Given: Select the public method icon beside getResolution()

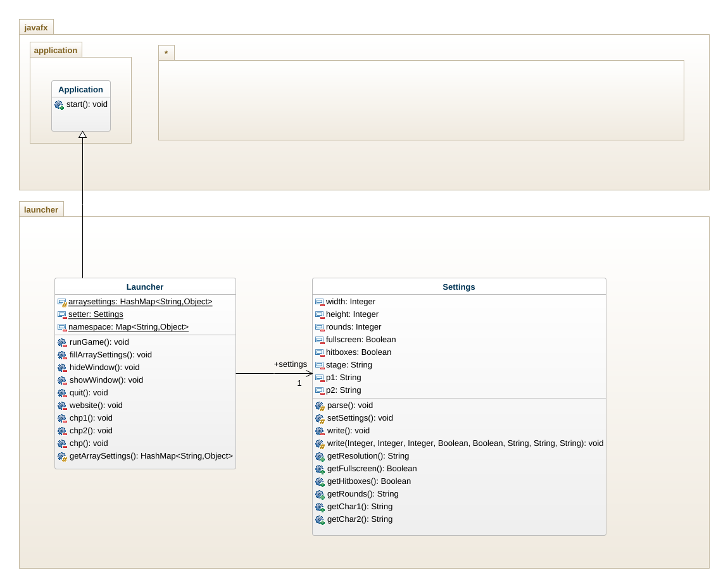Looking at the screenshot, I should pyautogui.click(x=320, y=457).
